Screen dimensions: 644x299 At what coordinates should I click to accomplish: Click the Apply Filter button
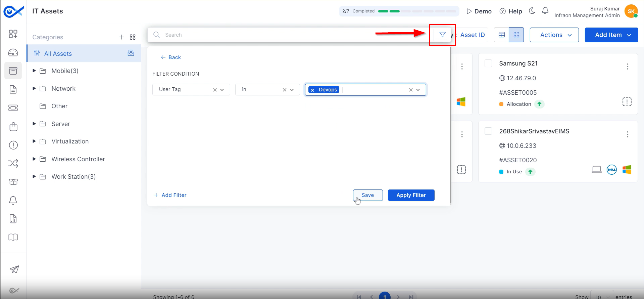(411, 195)
